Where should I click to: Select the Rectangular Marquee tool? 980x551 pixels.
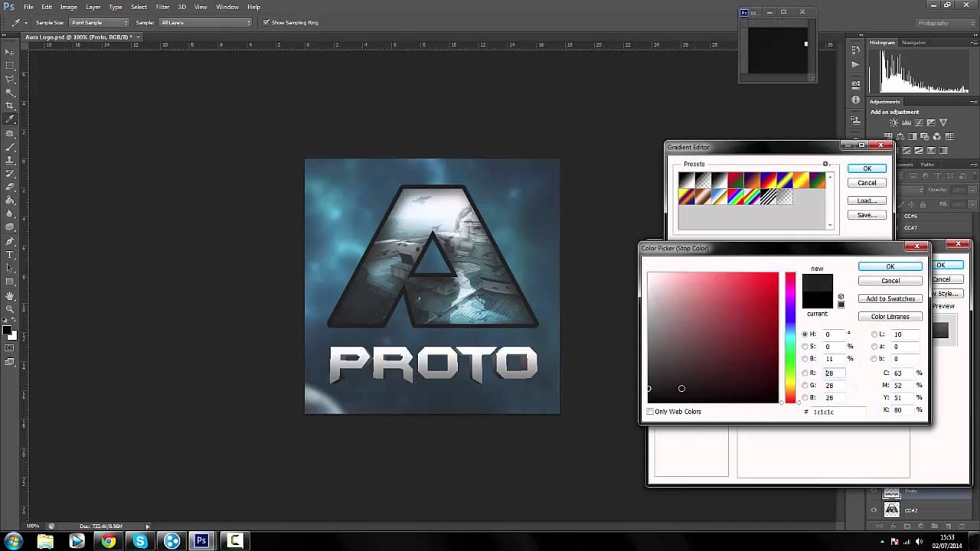10,65
